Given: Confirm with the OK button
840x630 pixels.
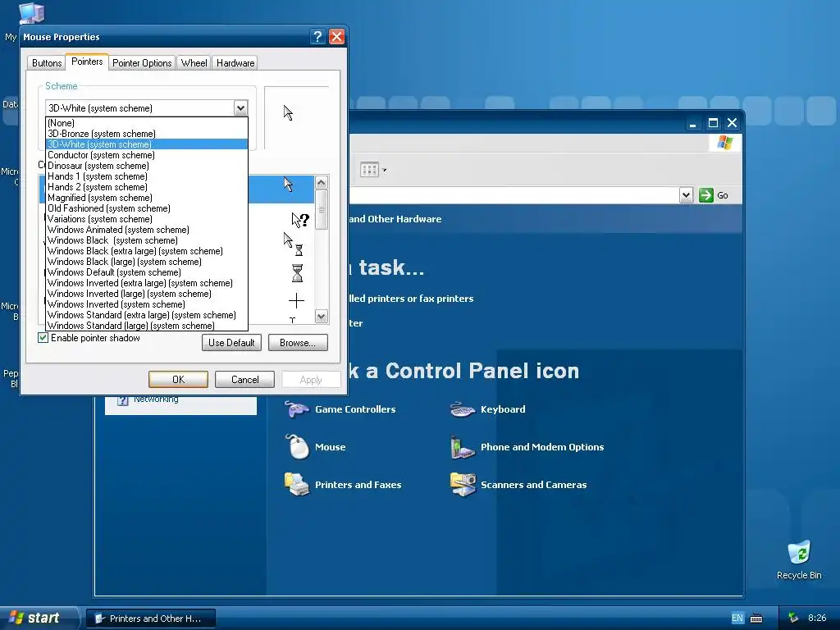Looking at the screenshot, I should click(x=178, y=380).
